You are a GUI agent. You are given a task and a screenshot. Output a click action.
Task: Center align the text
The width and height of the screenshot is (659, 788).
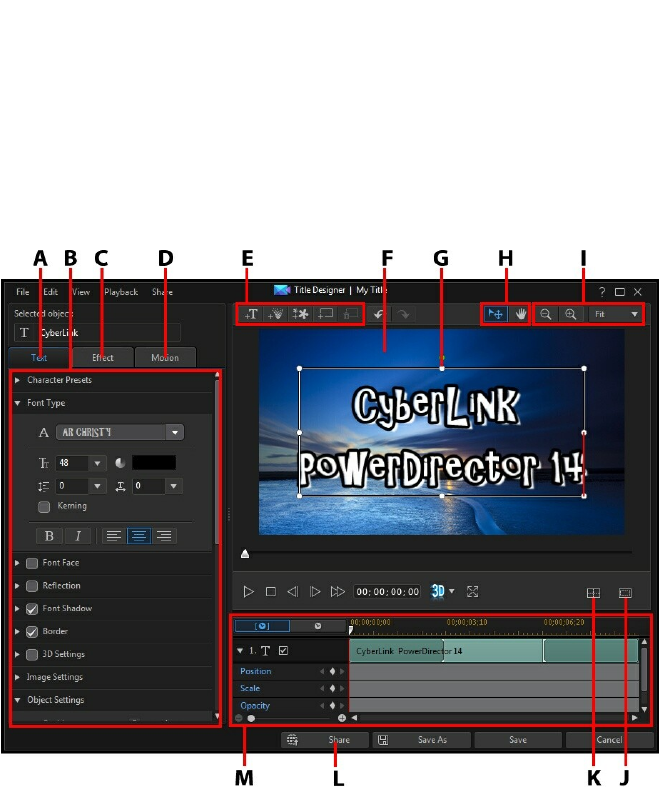click(139, 536)
